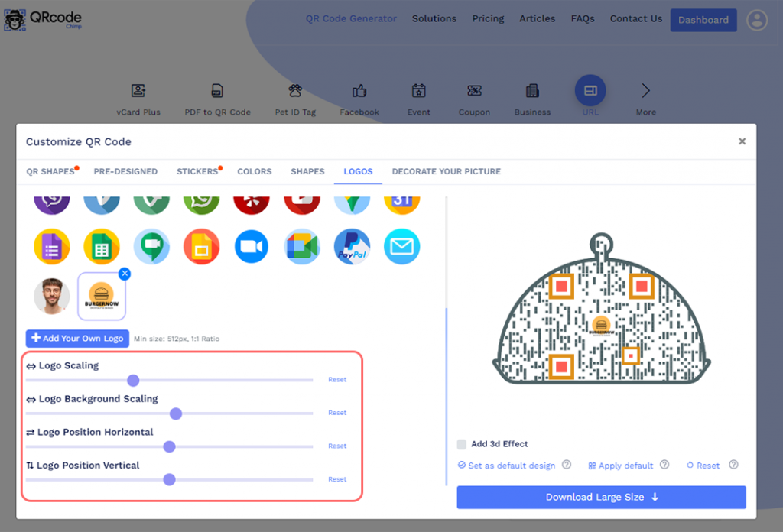The height and width of the screenshot is (532, 783).
Task: Select the PayPal logo icon
Action: [352, 247]
